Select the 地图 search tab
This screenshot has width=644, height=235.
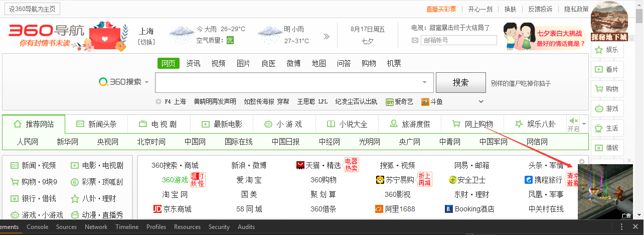(318, 63)
